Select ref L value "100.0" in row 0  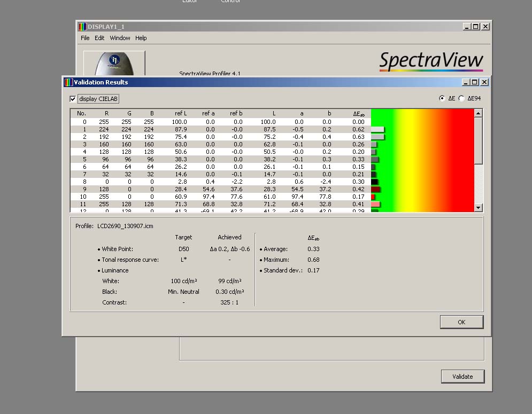pyautogui.click(x=179, y=122)
